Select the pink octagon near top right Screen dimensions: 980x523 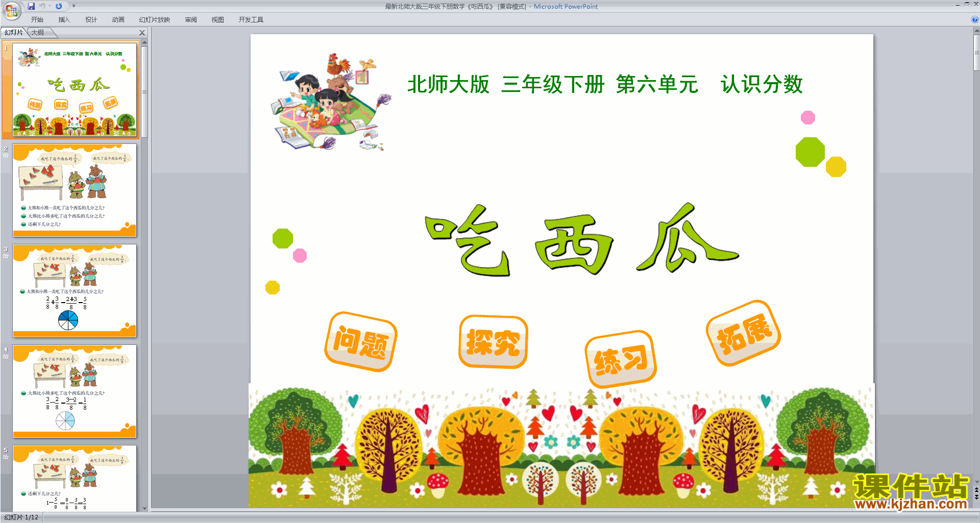click(808, 118)
